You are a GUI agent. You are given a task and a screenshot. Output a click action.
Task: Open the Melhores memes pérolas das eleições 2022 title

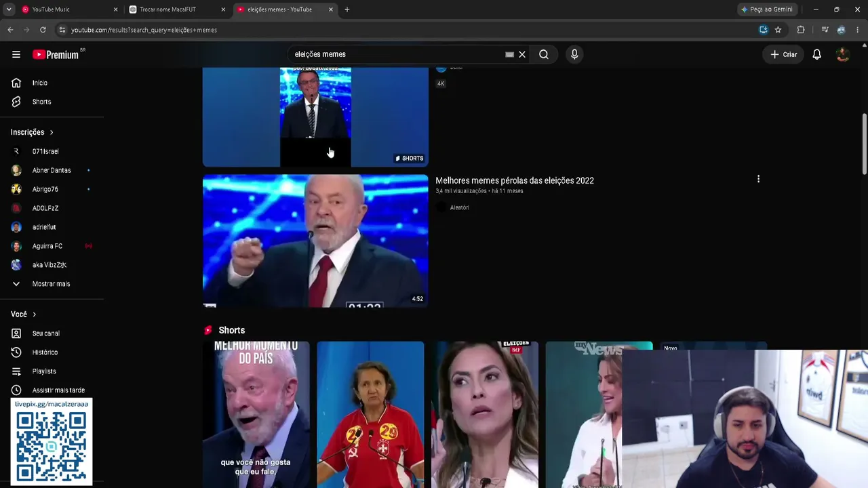[515, 180]
